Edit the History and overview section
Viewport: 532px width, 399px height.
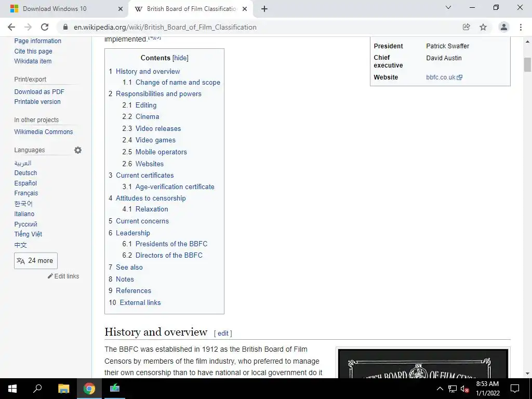pos(223,334)
